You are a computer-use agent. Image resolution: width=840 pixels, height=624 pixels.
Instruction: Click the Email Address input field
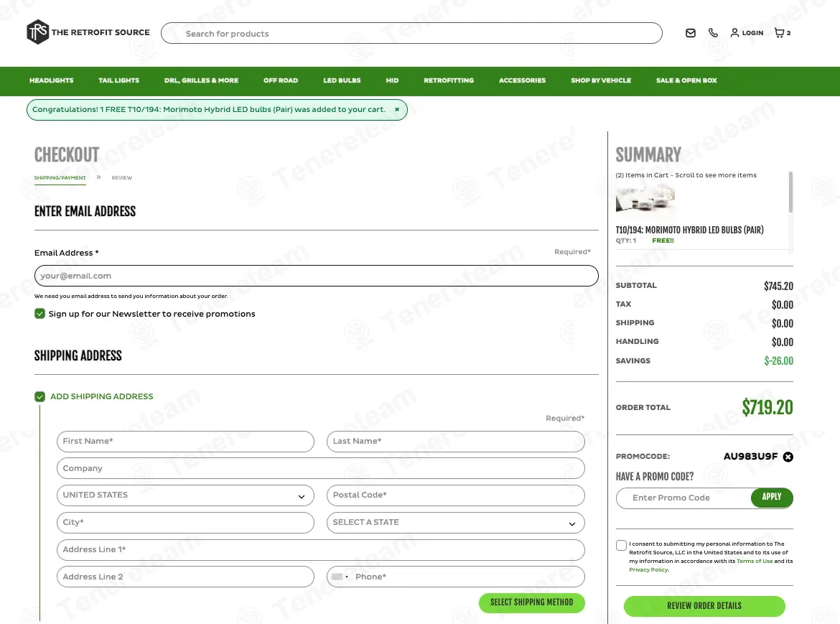click(316, 276)
